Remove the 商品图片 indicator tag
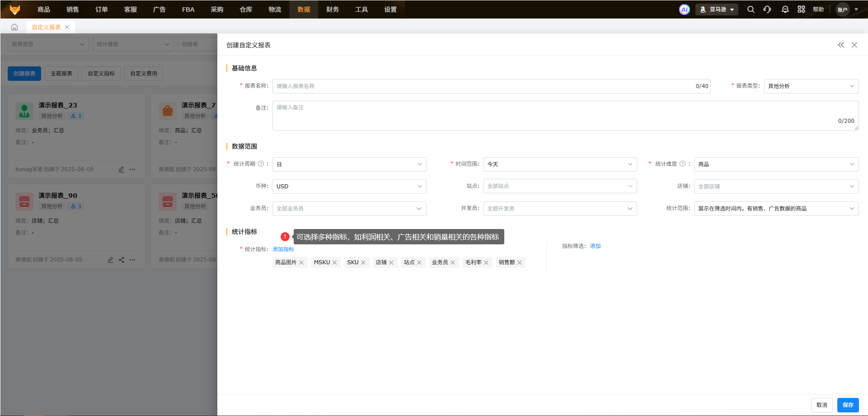 (301, 262)
